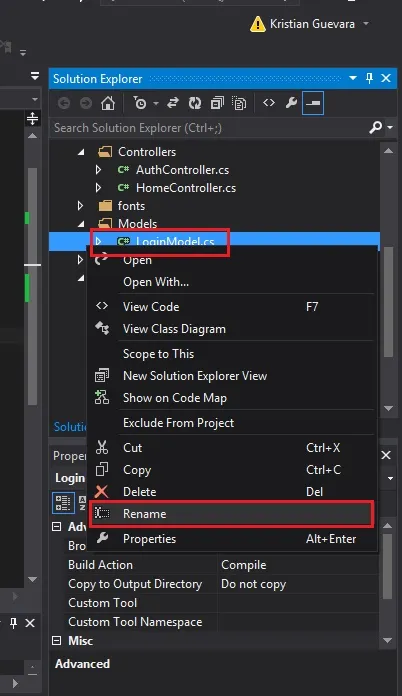Toggle the Solution Explorer auto-hide pin
The height and width of the screenshot is (696, 402).
click(369, 79)
